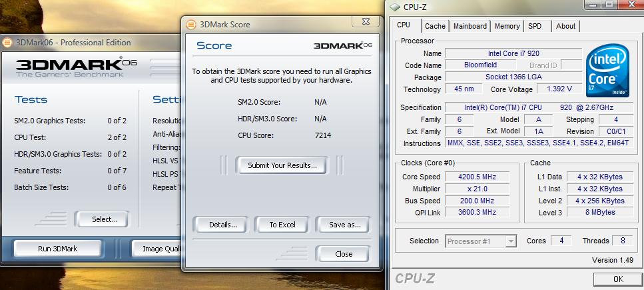
Task: Click the HDR/SM3.0 Score N/A value
Action: tap(320, 119)
